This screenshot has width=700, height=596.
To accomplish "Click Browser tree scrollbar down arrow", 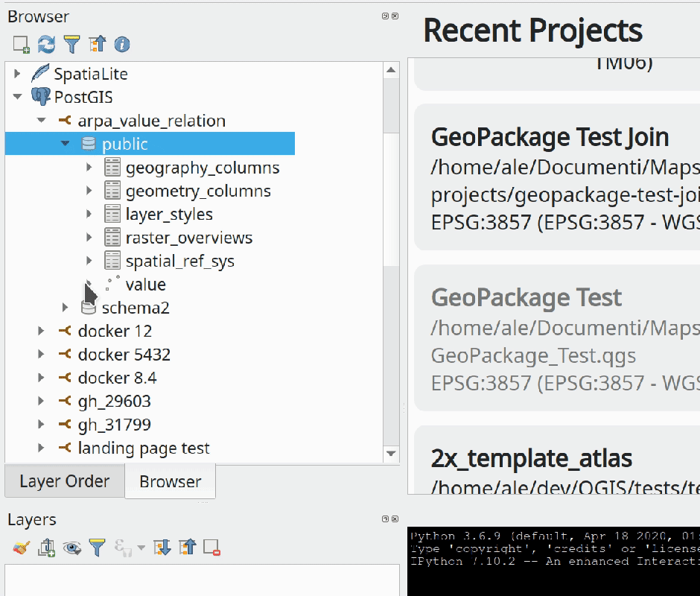I will tap(391, 453).
